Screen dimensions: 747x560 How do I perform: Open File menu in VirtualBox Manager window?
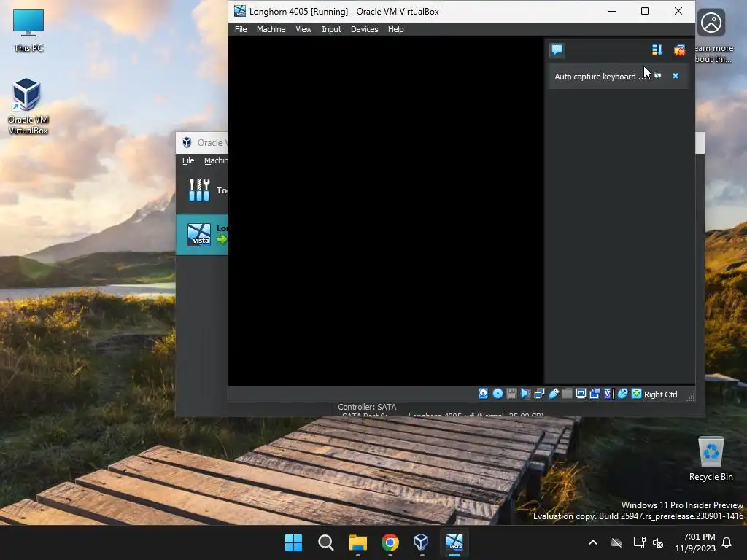(x=188, y=160)
